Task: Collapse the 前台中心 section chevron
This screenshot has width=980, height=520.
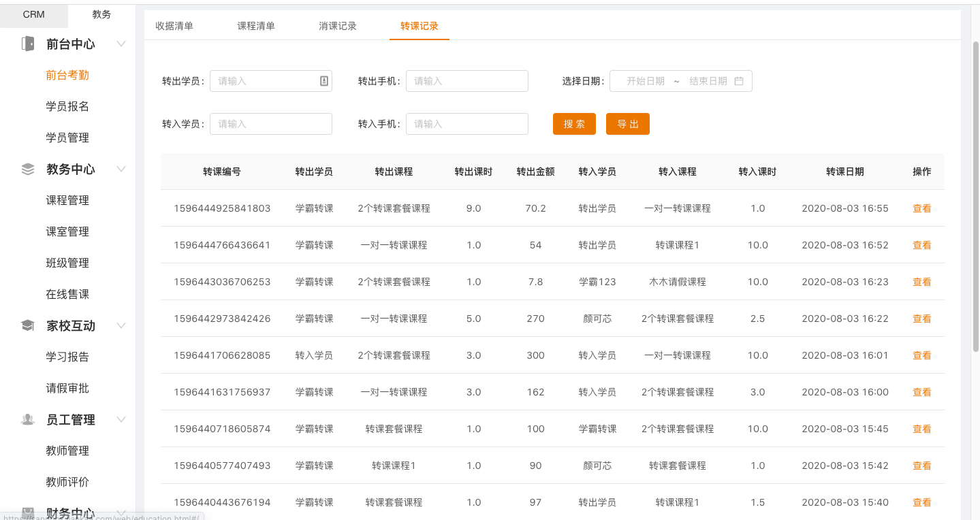Action: click(121, 44)
